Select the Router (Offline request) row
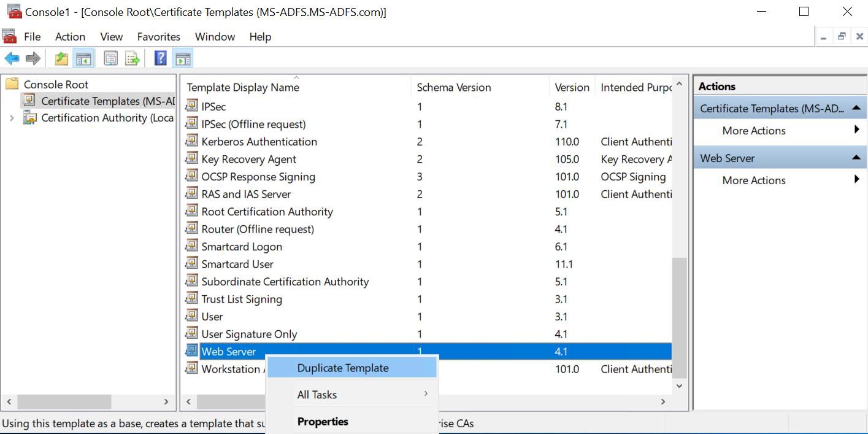Screen dimensions: 868x434 tap(428, 229)
